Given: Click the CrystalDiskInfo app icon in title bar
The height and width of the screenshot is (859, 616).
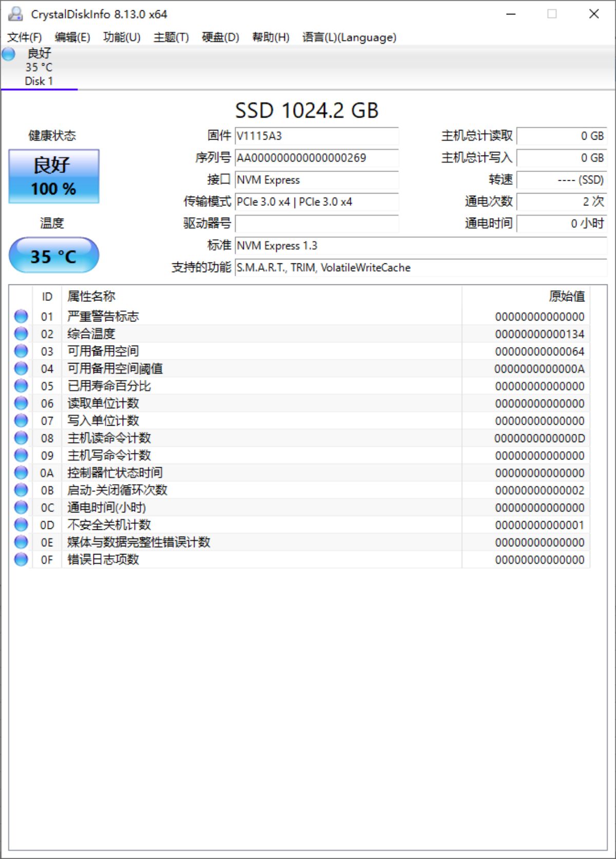Looking at the screenshot, I should pos(15,14).
